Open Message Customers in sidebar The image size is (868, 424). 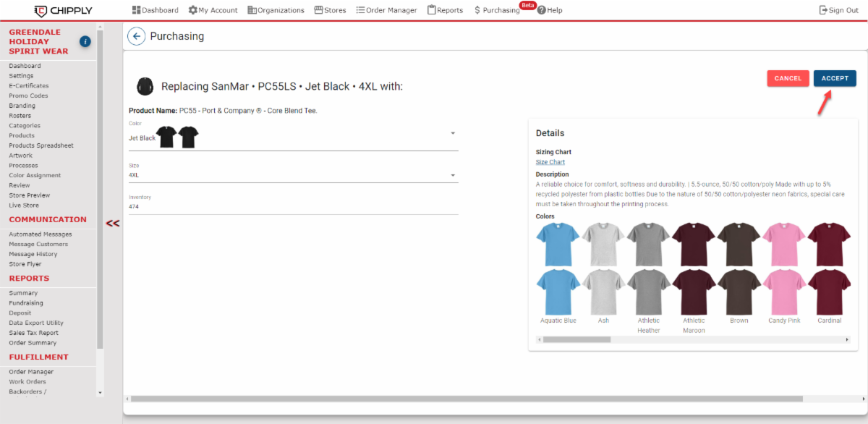coord(38,244)
